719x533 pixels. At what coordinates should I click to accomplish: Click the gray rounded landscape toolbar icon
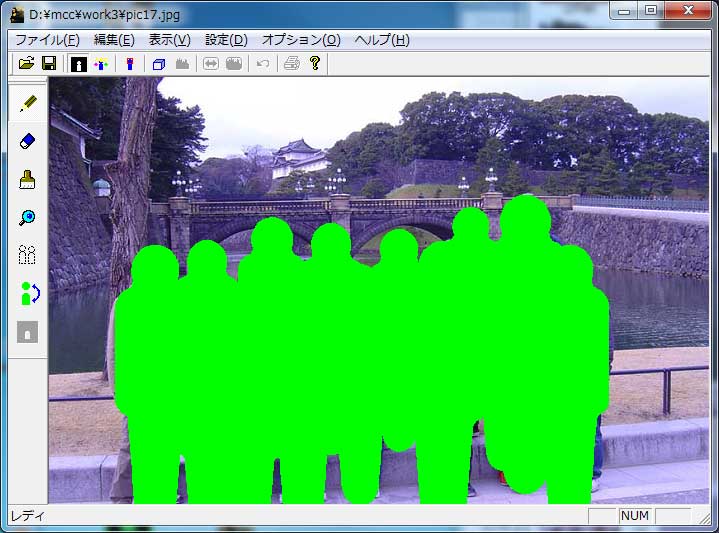[234, 64]
